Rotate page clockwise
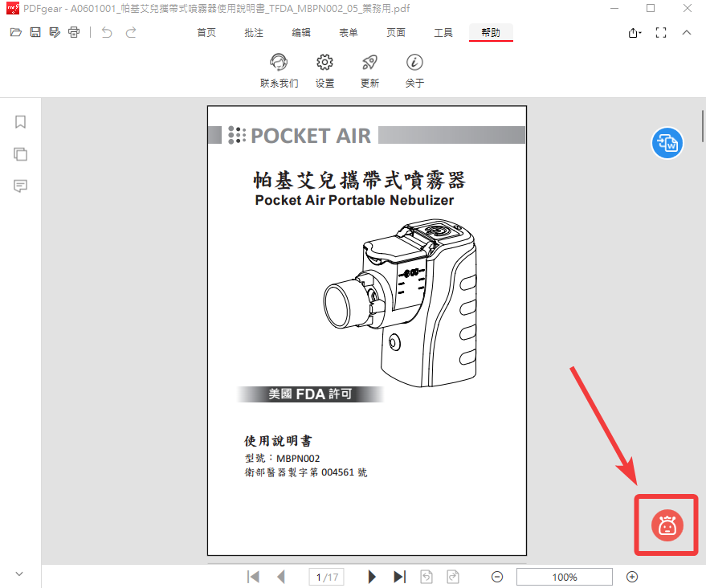 tap(453, 577)
